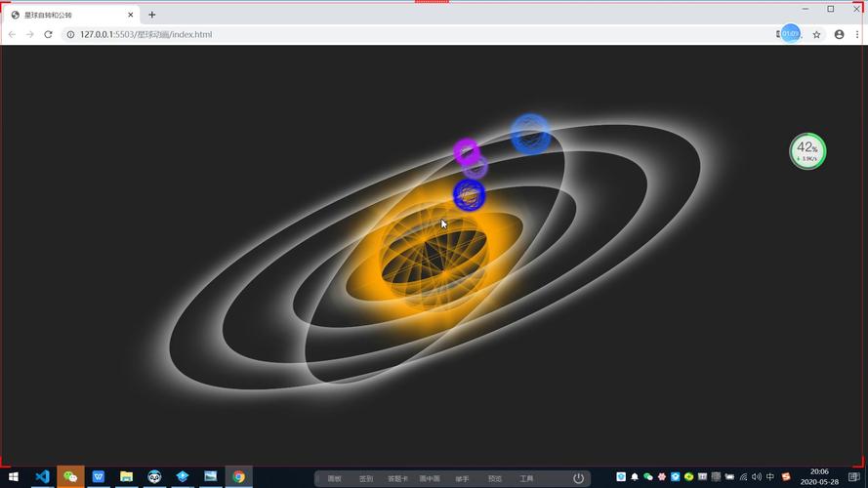Open the Windows action center icon
Image resolution: width=868 pixels, height=488 pixels.
coord(854,477)
